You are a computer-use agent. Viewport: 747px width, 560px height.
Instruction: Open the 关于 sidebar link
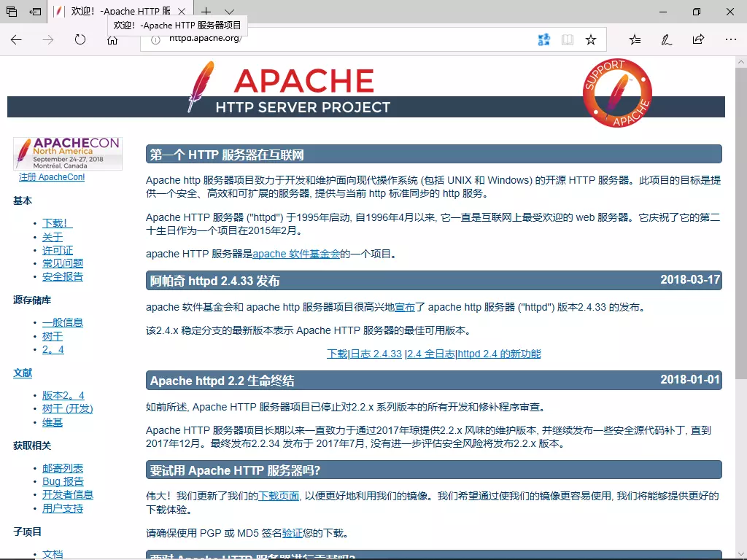tap(53, 237)
